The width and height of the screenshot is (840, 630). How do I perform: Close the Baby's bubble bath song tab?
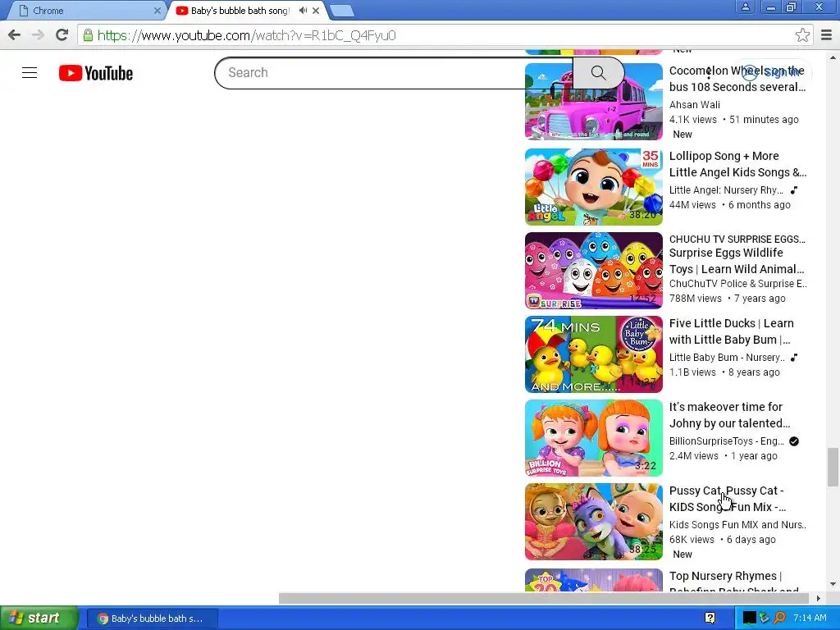[x=316, y=10]
